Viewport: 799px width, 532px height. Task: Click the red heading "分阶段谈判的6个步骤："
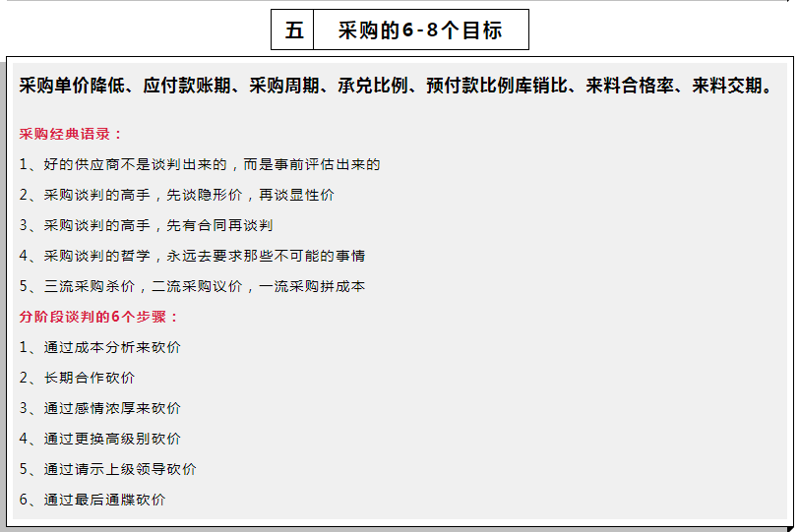point(99,317)
